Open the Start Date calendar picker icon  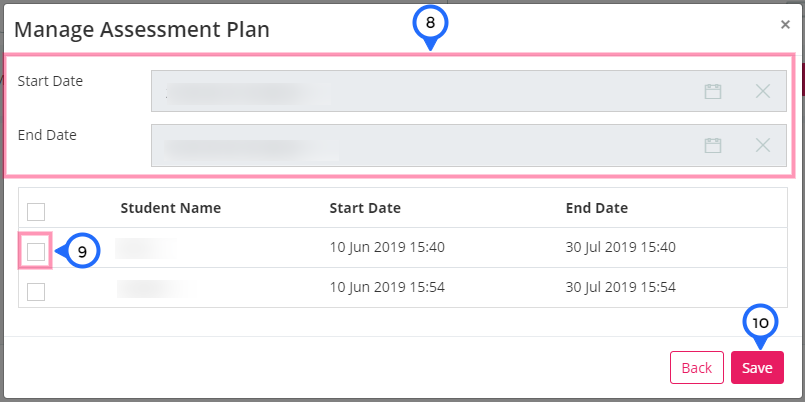click(713, 91)
